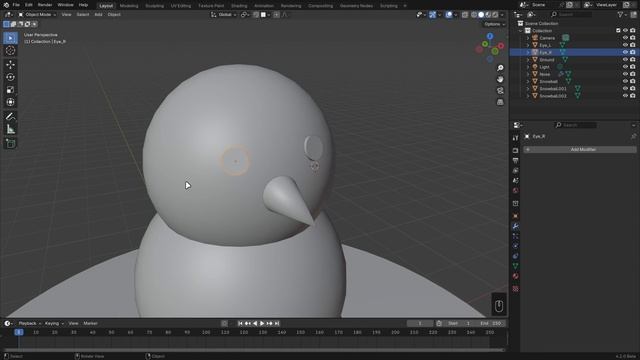Click the viewport zoom magnifier icon

click(500, 68)
